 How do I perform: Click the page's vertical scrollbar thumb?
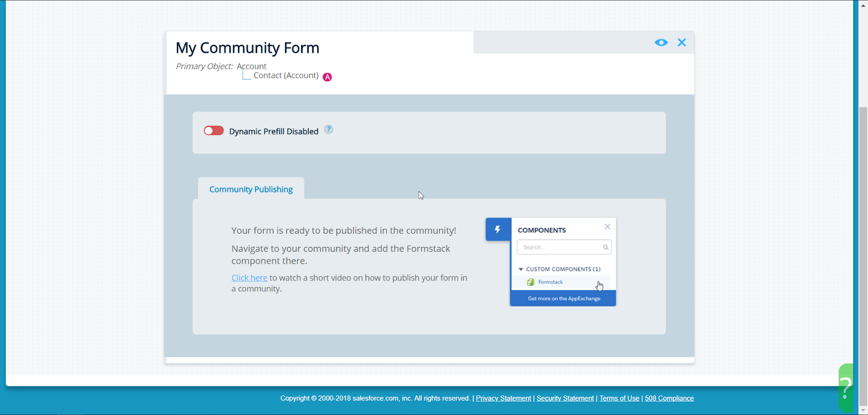pyautogui.click(x=863, y=255)
